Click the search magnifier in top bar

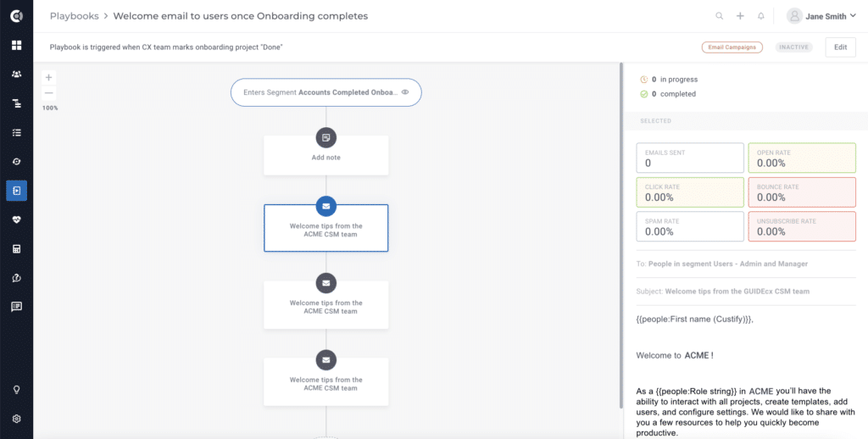click(719, 16)
